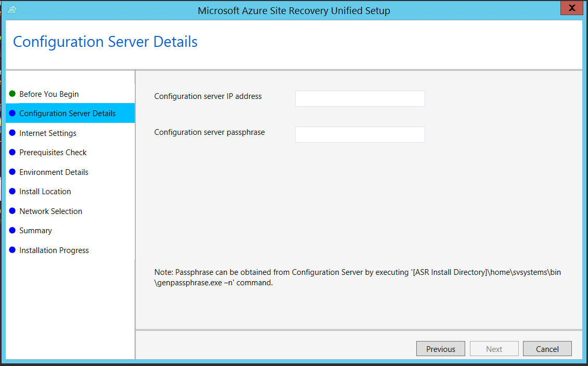Viewport: 588px width, 366px height.
Task: Click the Cancel button
Action: pos(547,348)
